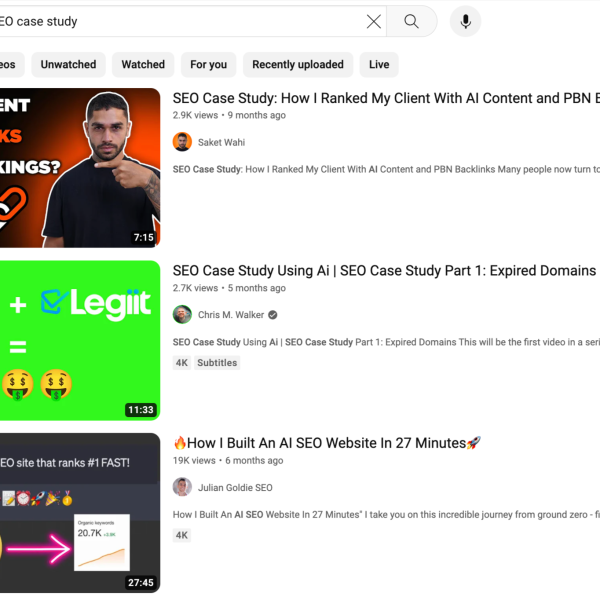Open the 27:45 AI SEO website thumbnail
The width and height of the screenshot is (600, 600).
pyautogui.click(x=80, y=513)
